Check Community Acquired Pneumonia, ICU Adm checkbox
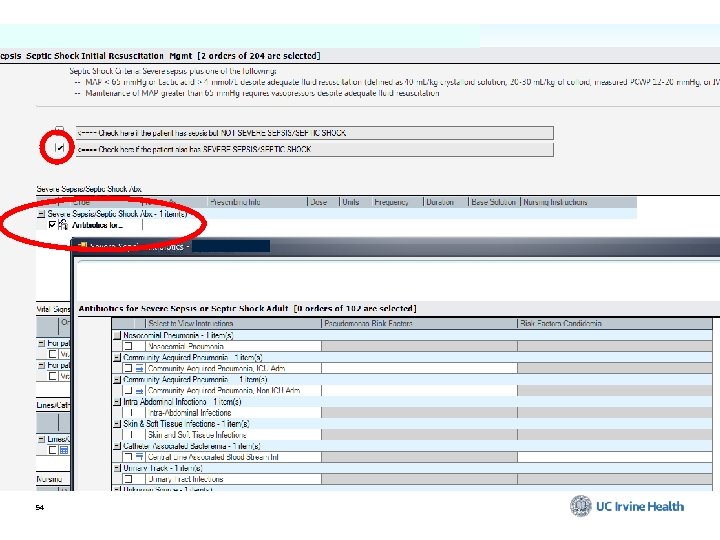The width and height of the screenshot is (720, 540). click(128, 369)
